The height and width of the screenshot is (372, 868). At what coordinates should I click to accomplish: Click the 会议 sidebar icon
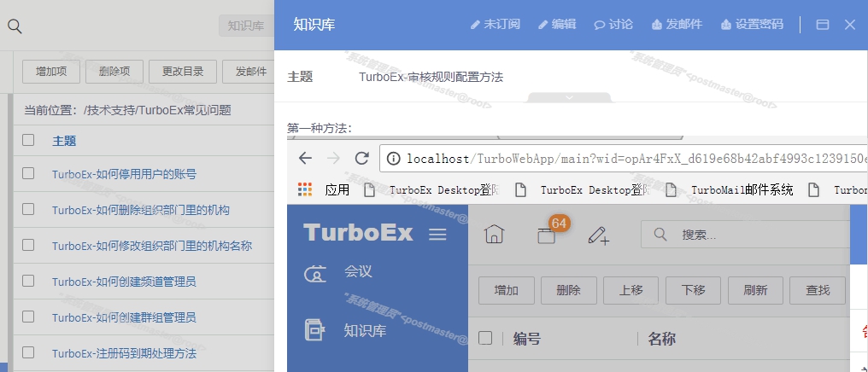click(x=315, y=274)
